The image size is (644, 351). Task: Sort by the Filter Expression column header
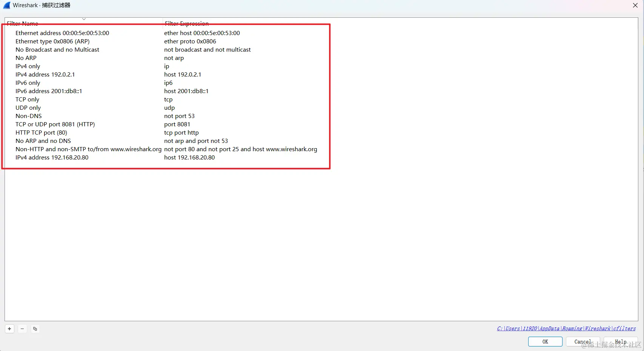(187, 23)
